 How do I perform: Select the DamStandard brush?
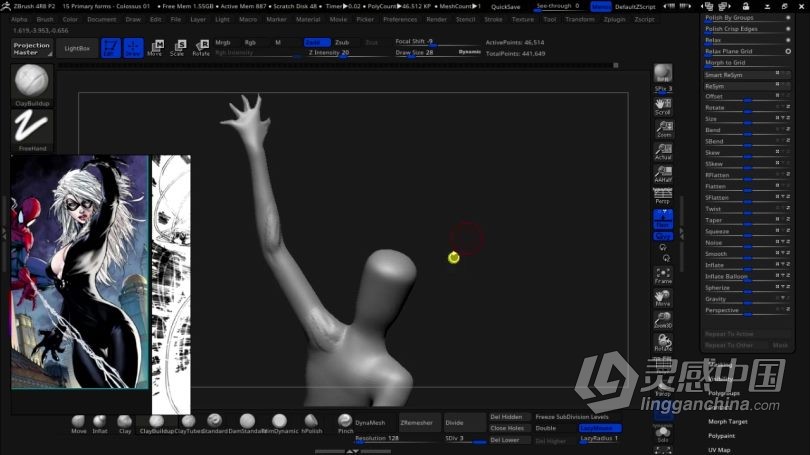tap(247, 424)
